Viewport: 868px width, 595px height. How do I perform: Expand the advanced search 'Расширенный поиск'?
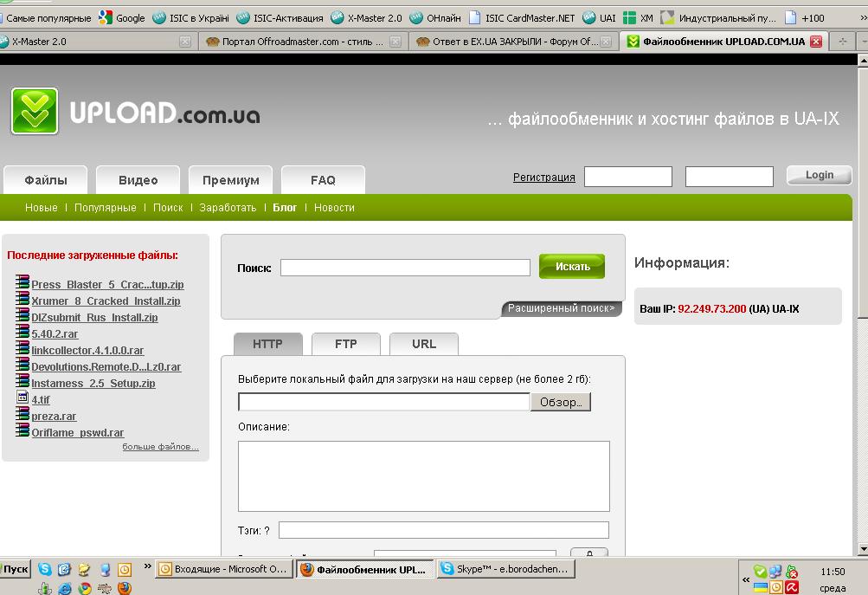click(561, 308)
